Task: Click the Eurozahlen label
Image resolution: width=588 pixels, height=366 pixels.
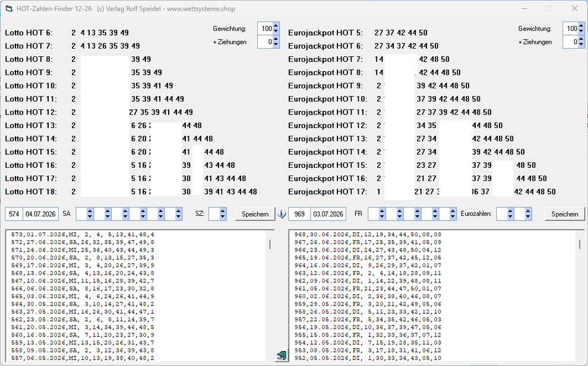Action: click(476, 214)
